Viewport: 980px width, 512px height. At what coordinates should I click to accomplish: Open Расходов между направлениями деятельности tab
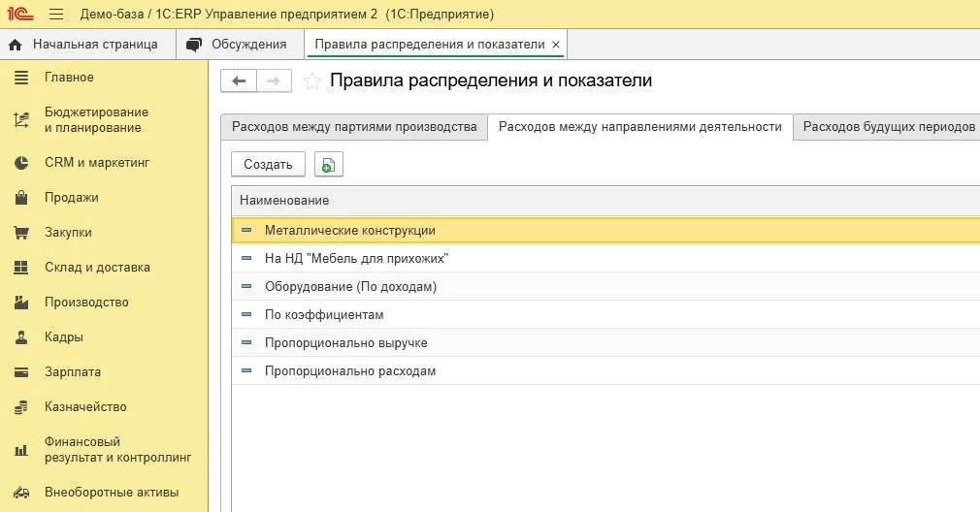(x=640, y=127)
